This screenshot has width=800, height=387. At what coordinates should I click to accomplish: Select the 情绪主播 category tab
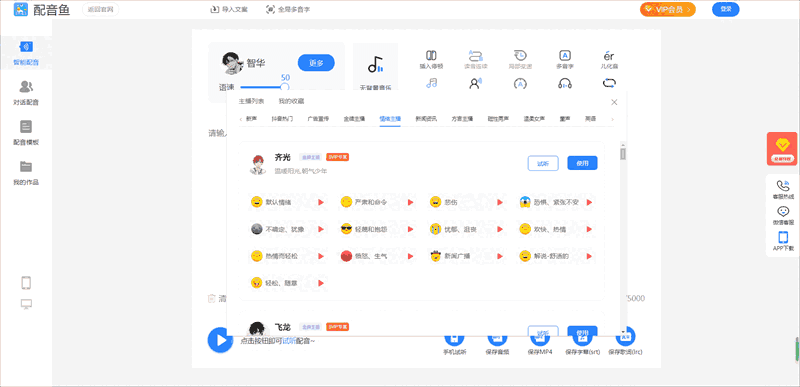click(x=390, y=119)
